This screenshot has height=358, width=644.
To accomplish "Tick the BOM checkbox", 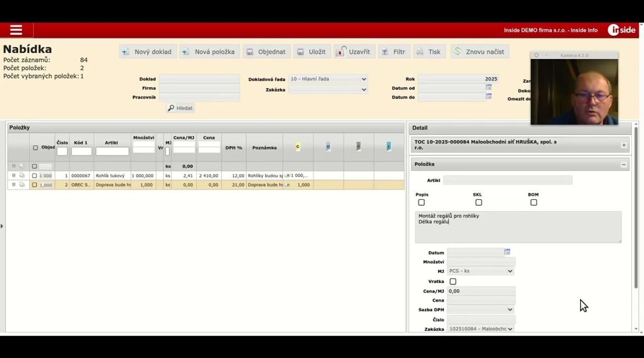I will [x=533, y=203].
